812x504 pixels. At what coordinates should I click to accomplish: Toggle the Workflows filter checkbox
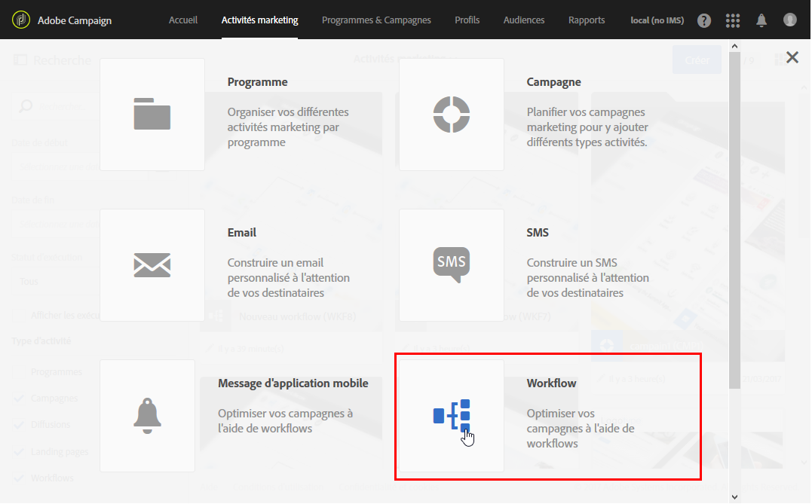click(x=19, y=478)
